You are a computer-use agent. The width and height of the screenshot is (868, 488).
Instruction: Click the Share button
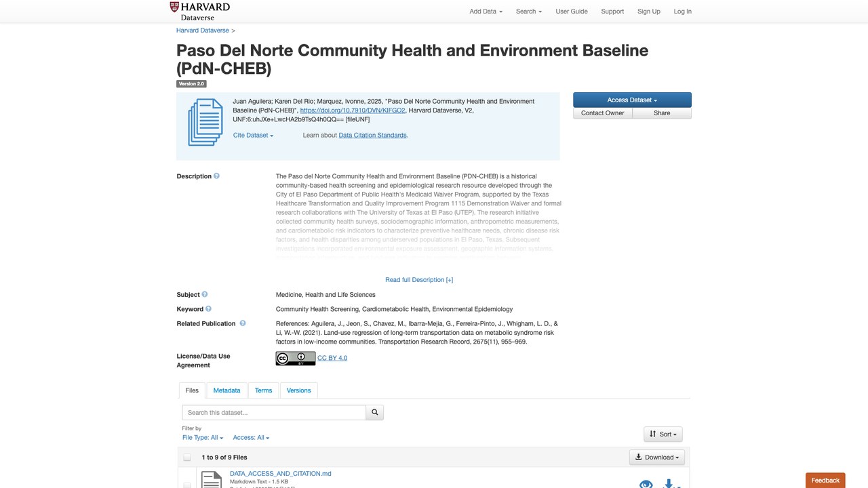point(662,113)
